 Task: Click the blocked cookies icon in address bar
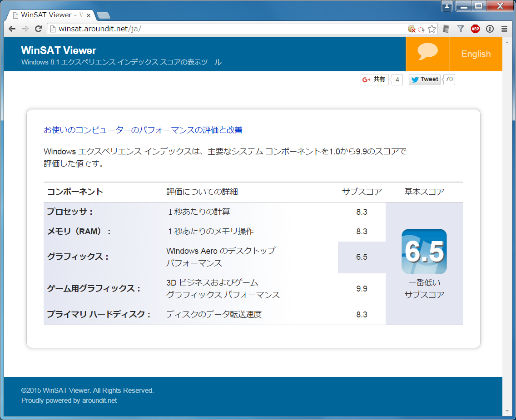412,29
